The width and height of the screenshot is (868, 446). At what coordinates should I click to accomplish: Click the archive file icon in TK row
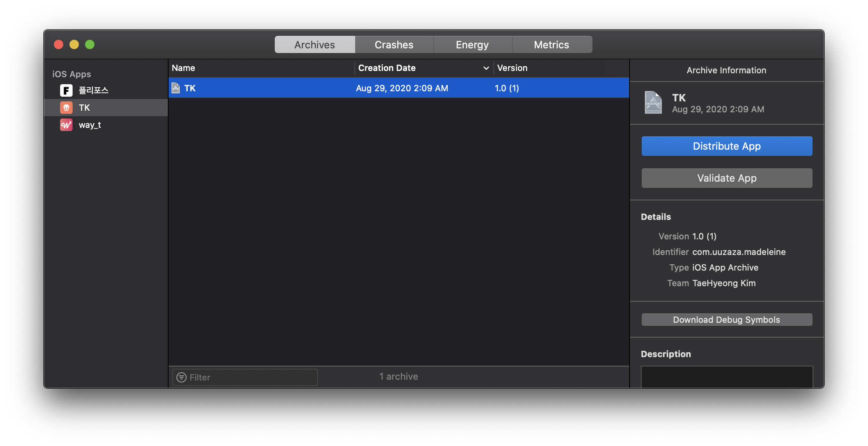[x=176, y=88]
